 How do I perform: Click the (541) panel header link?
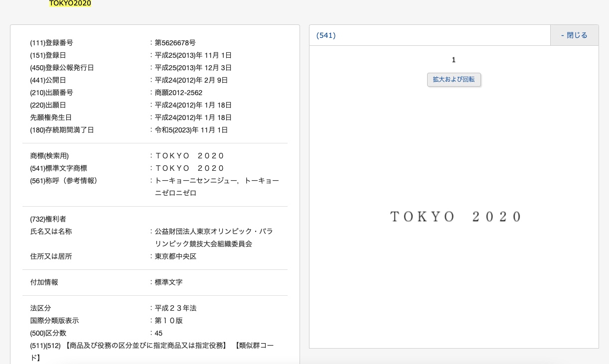pos(326,35)
